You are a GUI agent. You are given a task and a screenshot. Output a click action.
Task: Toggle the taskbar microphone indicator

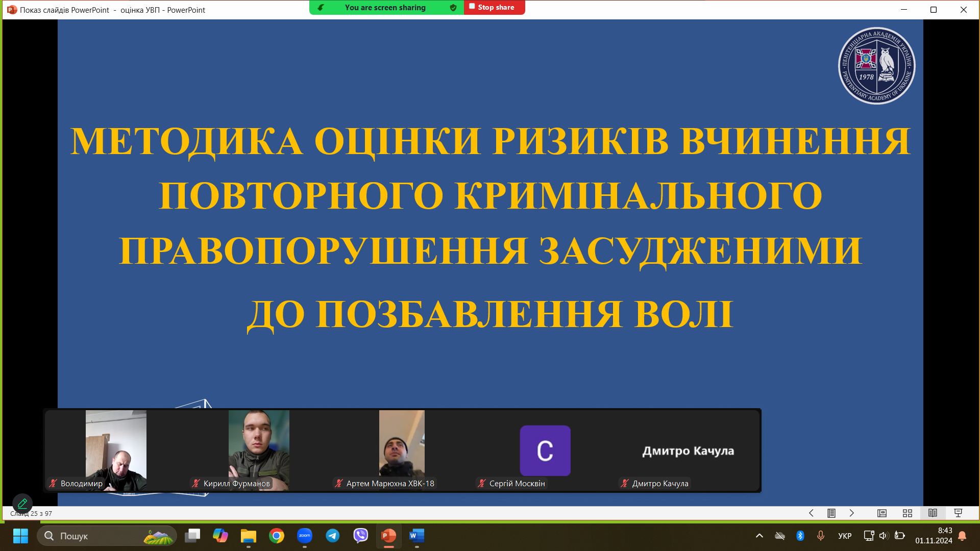[x=821, y=536]
